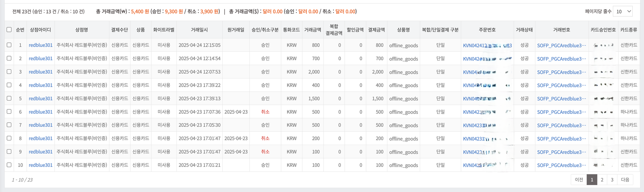Image resolution: width=644 pixels, height=192 pixels.
Task: Select timestamp 2025-04-23 17:39:22
Action: [199, 85]
